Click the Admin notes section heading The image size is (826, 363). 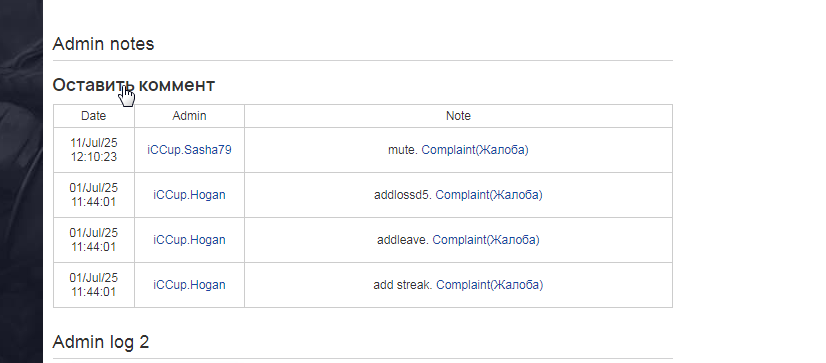[103, 44]
